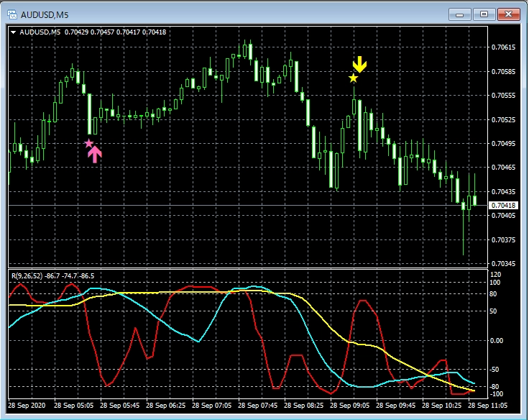
Task: Minimize the AUDUSD,M5 chart window
Action: tap(460, 14)
